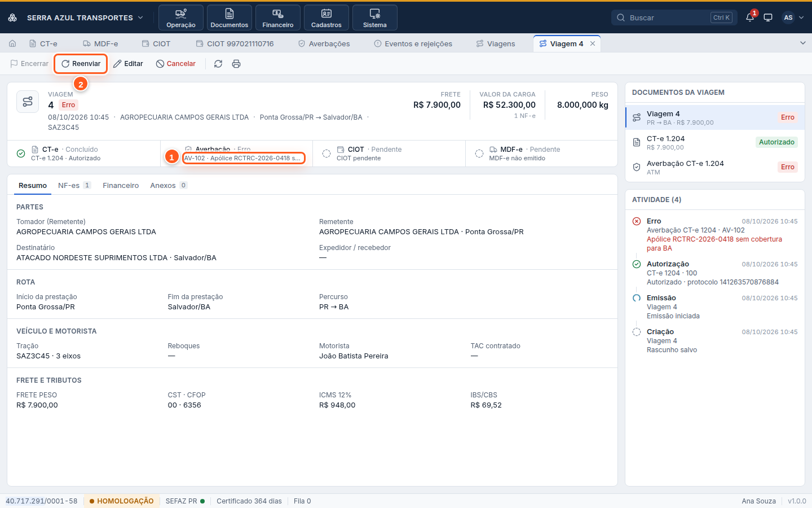The height and width of the screenshot is (508, 812).
Task: Open CT-e 1.204 document row
Action: [715, 142]
